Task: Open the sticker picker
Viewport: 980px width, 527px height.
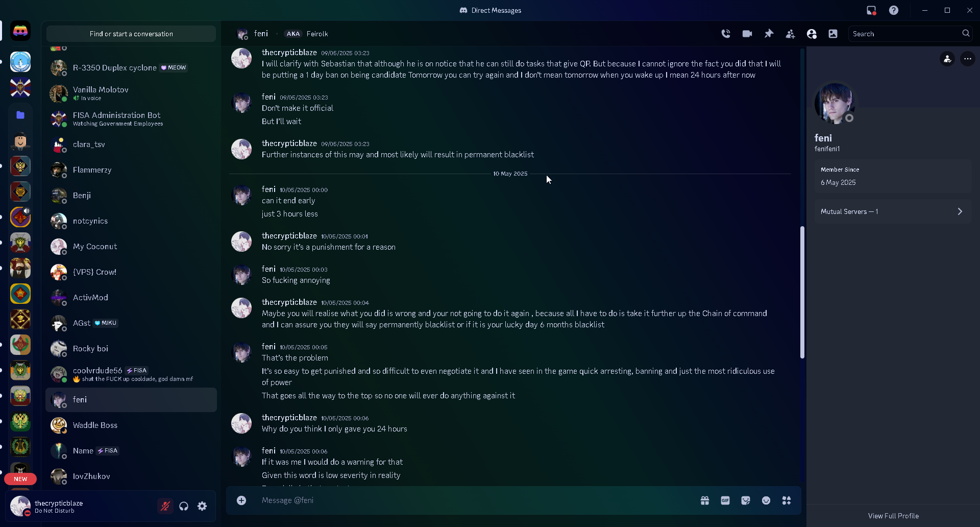Action: [746, 500]
